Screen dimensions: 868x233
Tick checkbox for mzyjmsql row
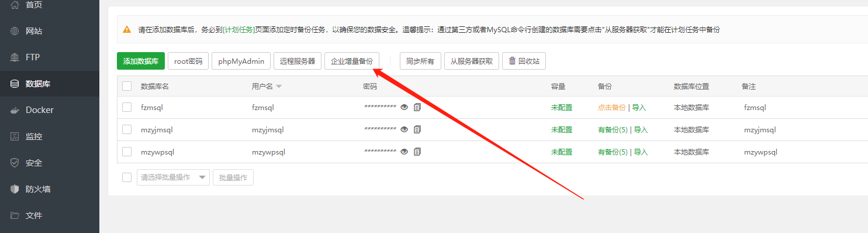(x=127, y=129)
